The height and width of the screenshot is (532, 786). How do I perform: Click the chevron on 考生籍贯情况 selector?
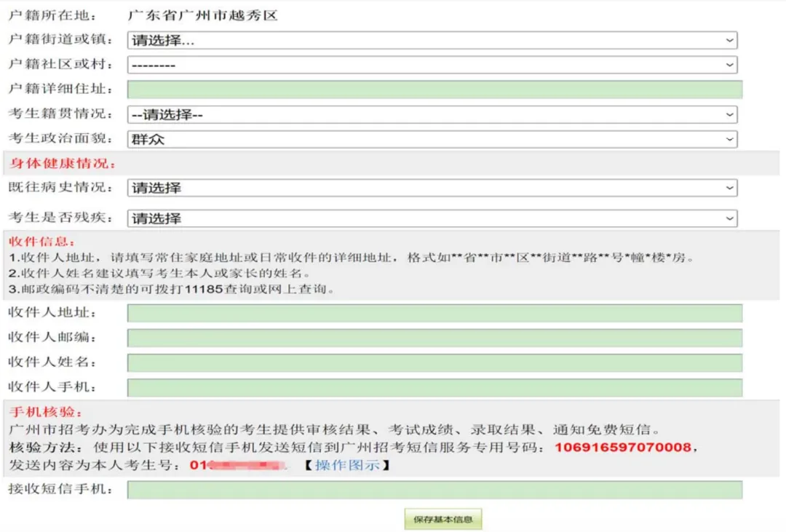coord(730,114)
